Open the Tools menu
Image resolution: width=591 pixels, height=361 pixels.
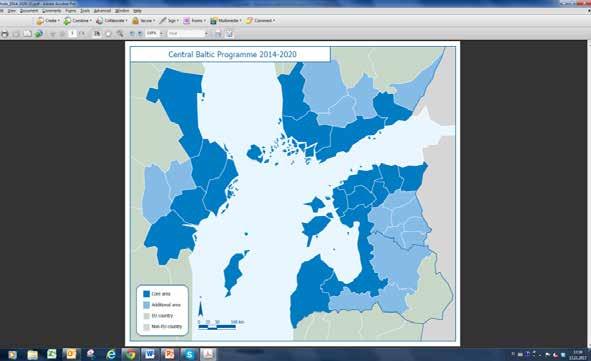pyautogui.click(x=85, y=11)
